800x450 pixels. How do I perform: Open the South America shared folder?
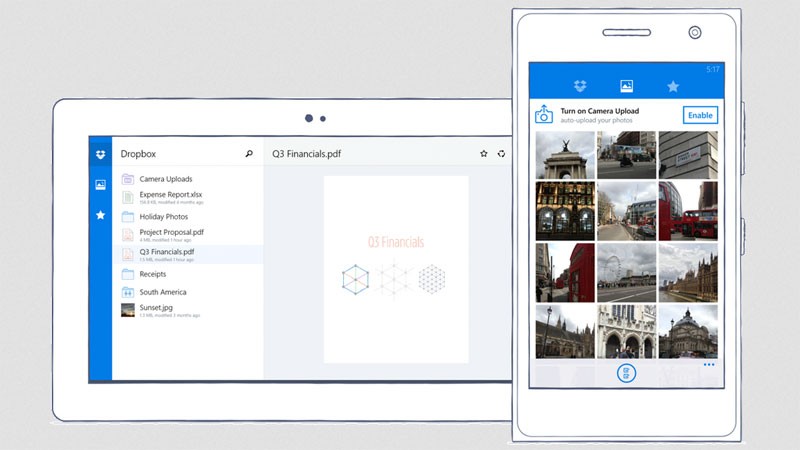point(162,292)
